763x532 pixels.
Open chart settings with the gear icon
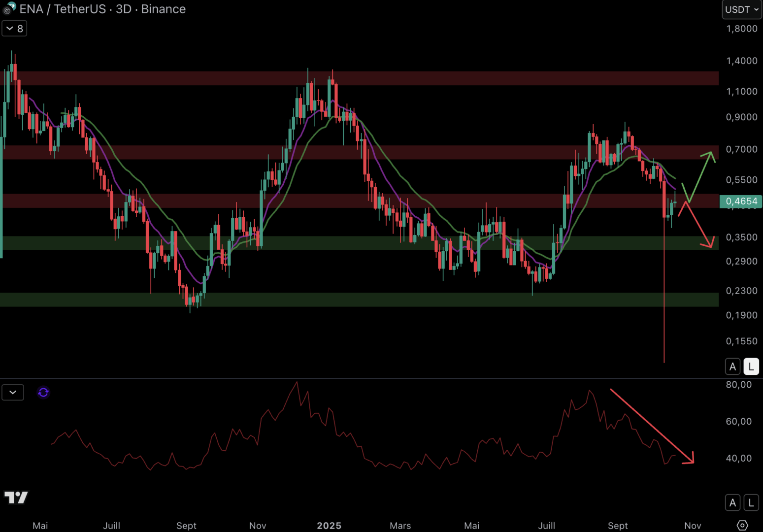point(742,526)
